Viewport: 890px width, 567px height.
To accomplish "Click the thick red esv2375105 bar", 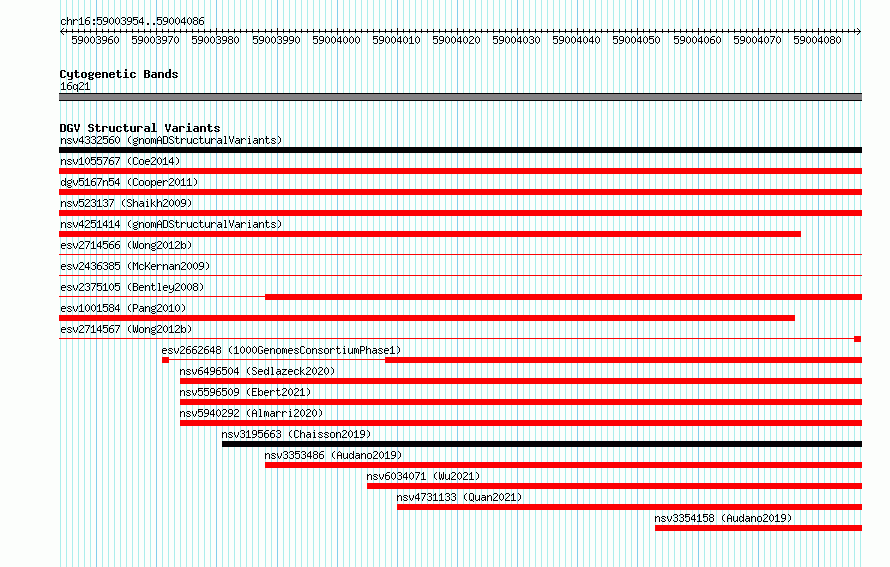I will click(x=564, y=297).
